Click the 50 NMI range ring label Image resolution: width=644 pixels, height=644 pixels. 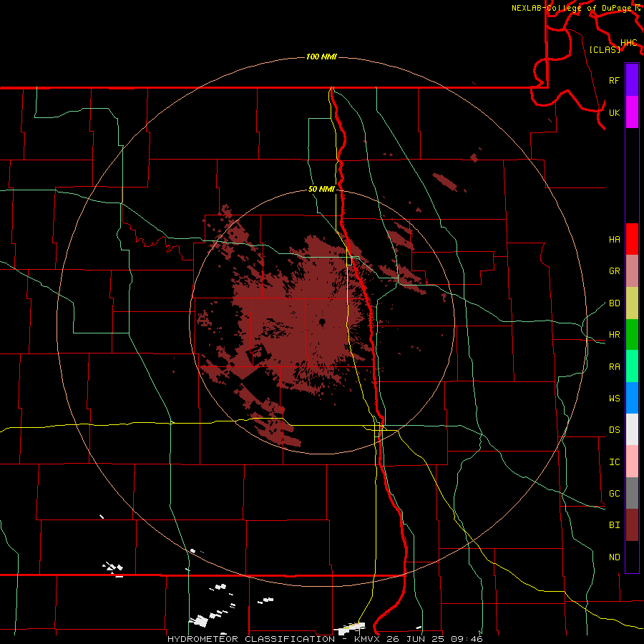[321, 189]
